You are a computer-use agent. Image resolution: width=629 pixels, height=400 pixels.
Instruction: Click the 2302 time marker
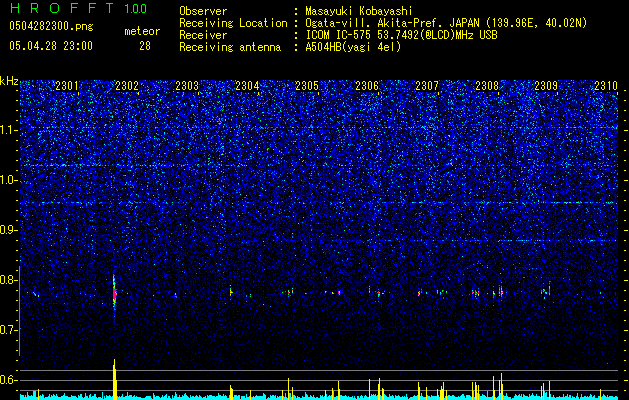point(127,86)
